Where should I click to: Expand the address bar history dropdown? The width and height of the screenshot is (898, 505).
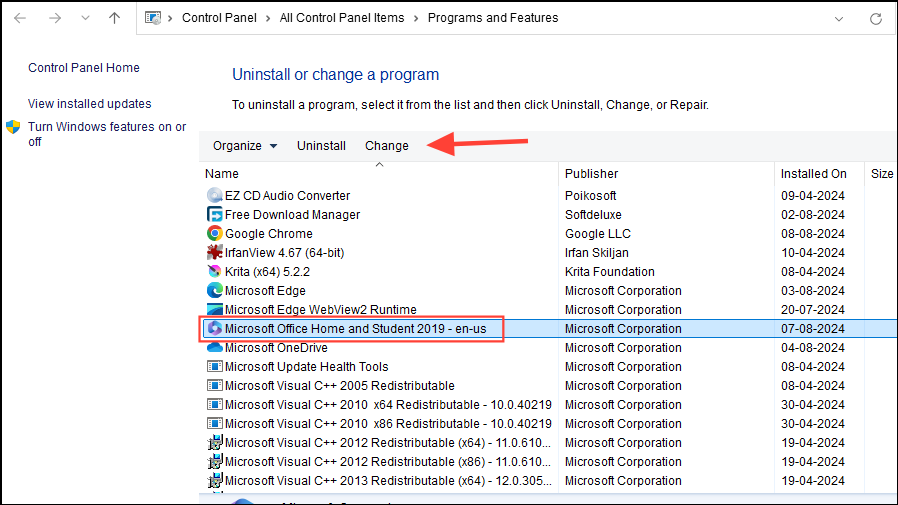coord(839,19)
